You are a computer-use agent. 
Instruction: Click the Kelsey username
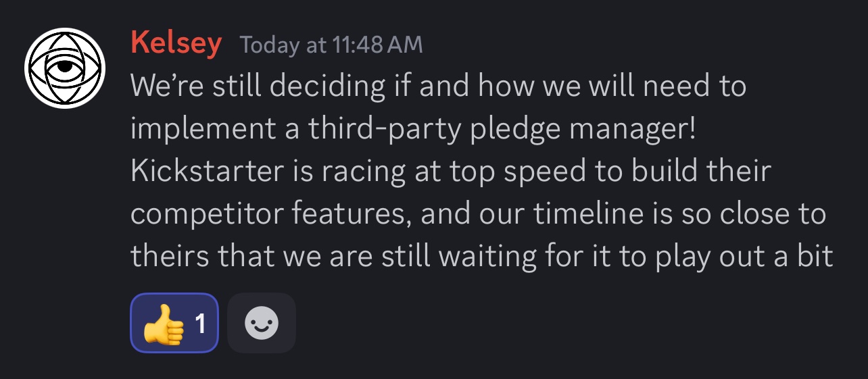tap(176, 44)
